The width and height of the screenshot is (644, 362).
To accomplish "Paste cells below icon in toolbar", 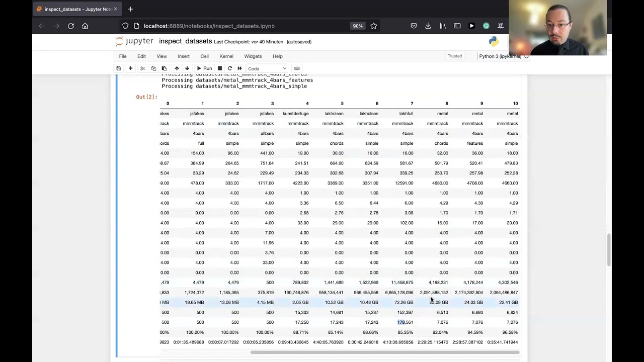I will point(164,68).
